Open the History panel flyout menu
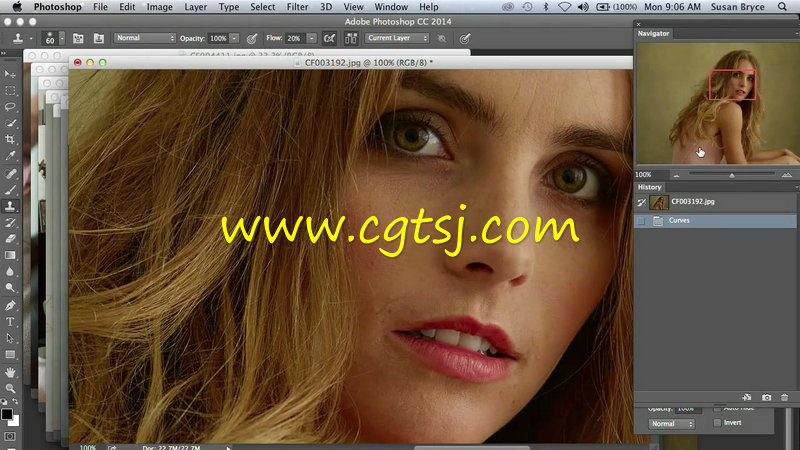The width and height of the screenshot is (800, 450). 796,187
